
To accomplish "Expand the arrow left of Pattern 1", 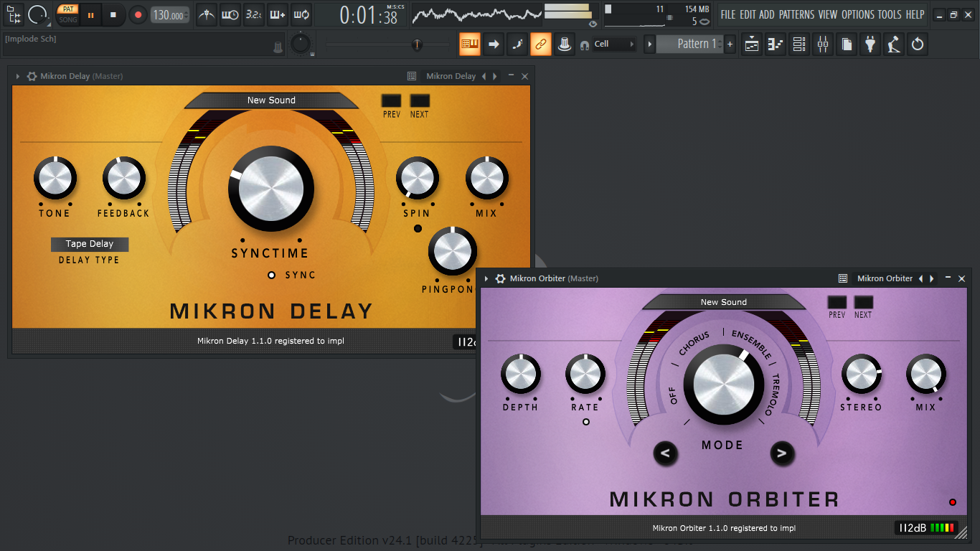I will 649,44.
